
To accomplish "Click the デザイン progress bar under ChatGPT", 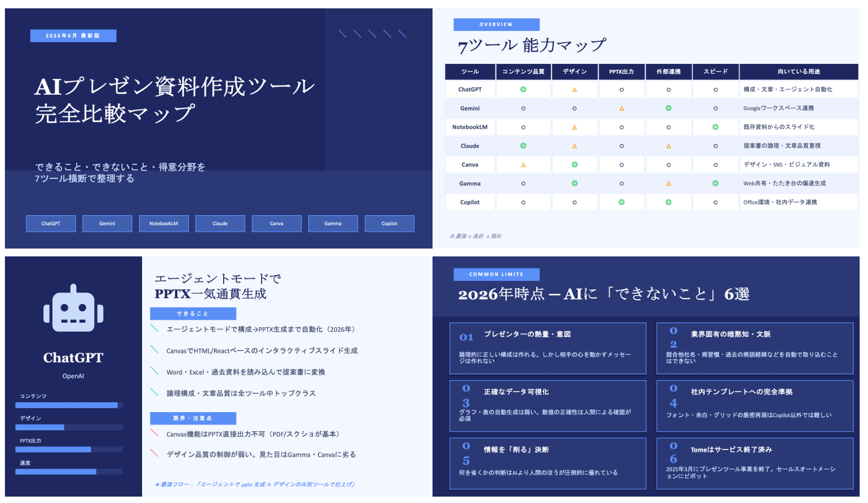I will [x=69, y=427].
